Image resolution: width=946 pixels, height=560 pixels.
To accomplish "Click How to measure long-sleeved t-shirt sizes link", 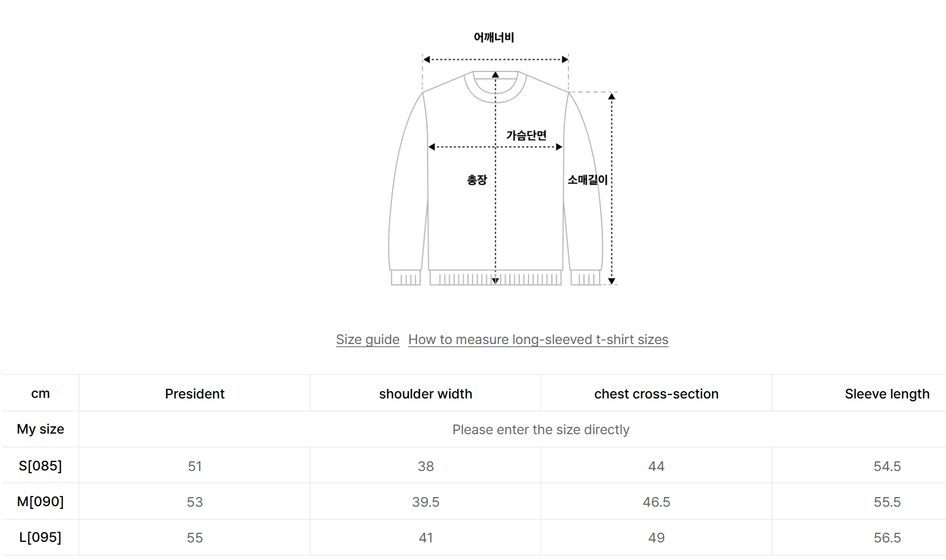I will [538, 340].
